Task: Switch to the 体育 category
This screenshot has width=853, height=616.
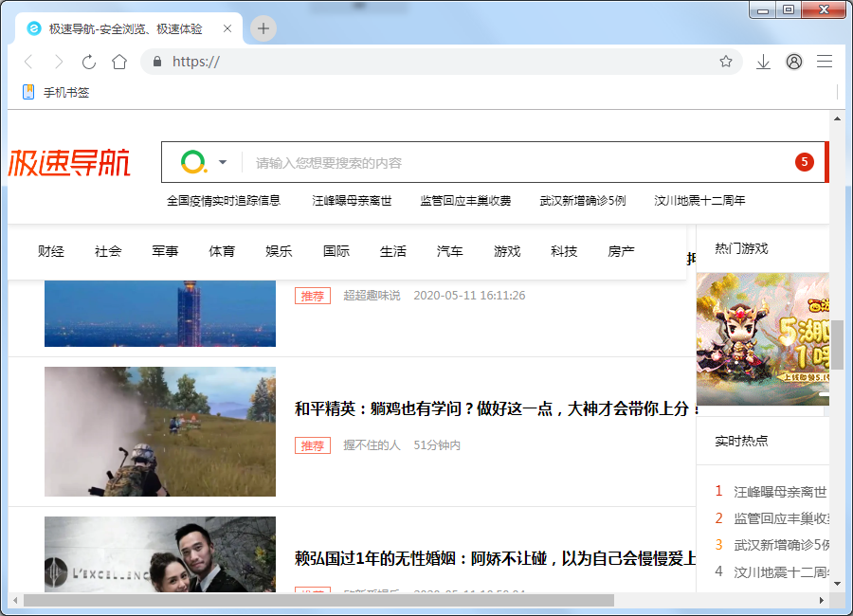Action: [x=222, y=251]
